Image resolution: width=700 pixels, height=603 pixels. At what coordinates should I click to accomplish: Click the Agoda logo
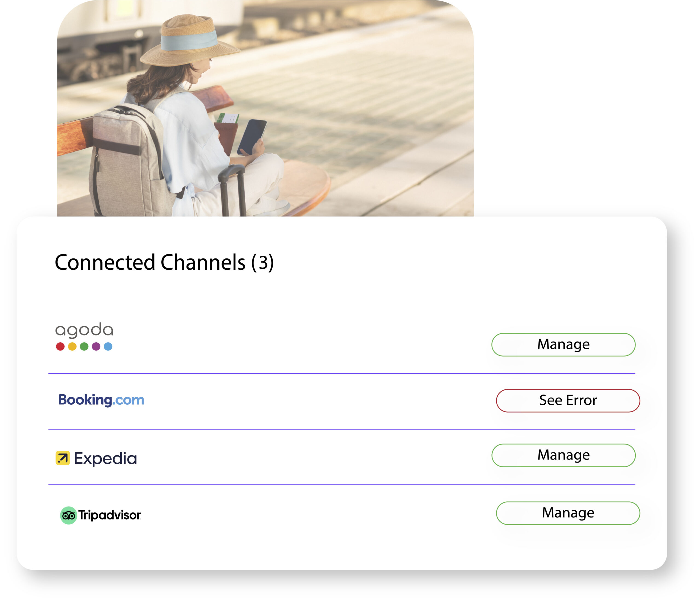click(x=84, y=330)
